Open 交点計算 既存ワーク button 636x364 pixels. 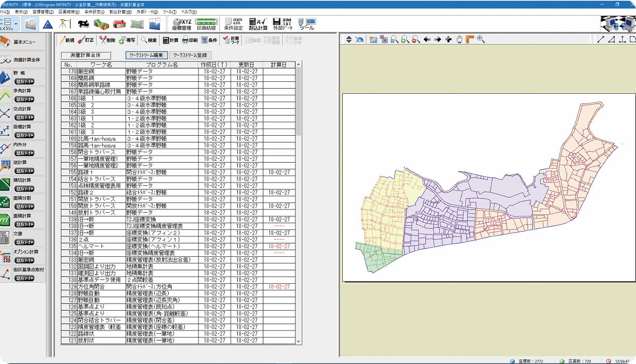point(24,117)
